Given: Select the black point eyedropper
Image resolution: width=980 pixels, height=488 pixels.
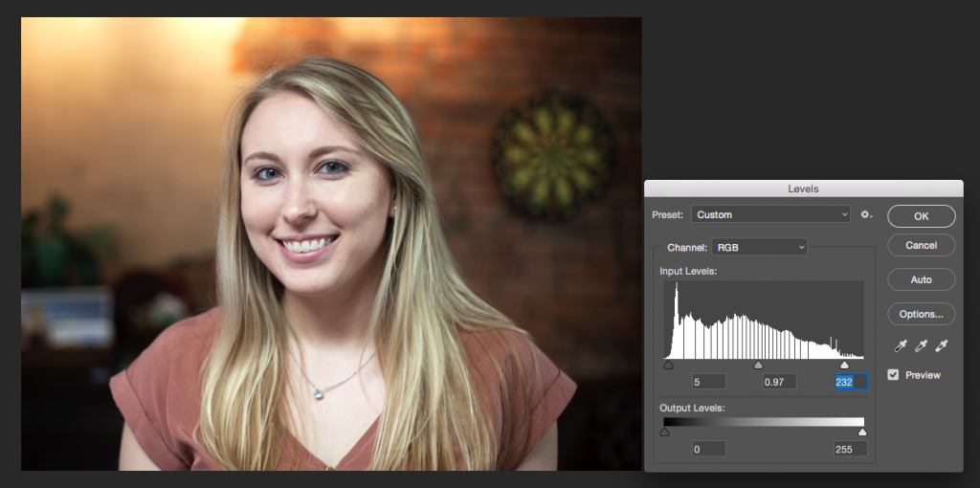Looking at the screenshot, I should pos(901,345).
